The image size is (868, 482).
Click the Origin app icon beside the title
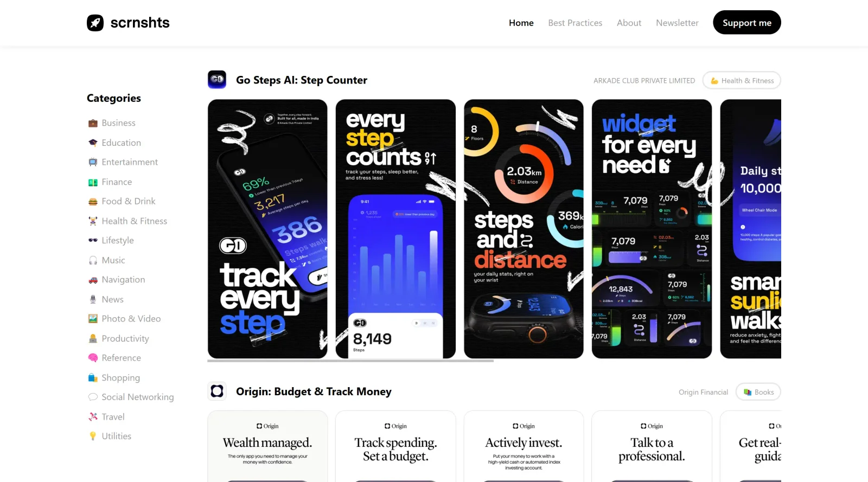[217, 391]
